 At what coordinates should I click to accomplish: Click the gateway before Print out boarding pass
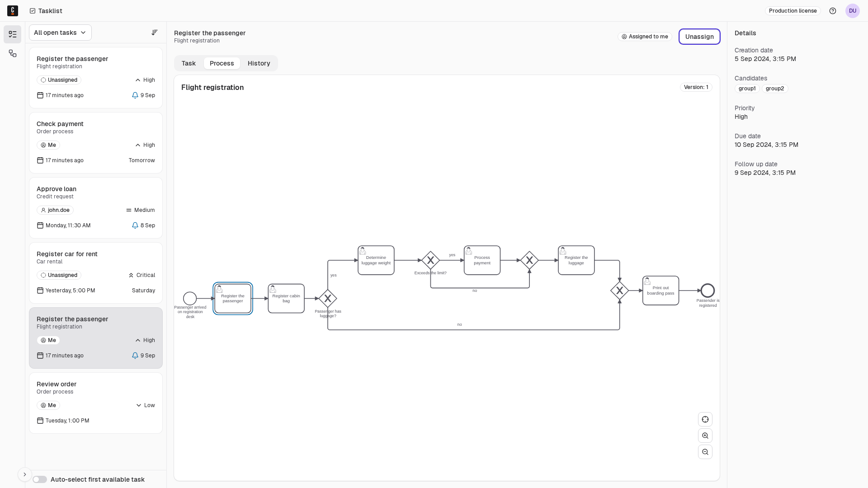tap(619, 291)
